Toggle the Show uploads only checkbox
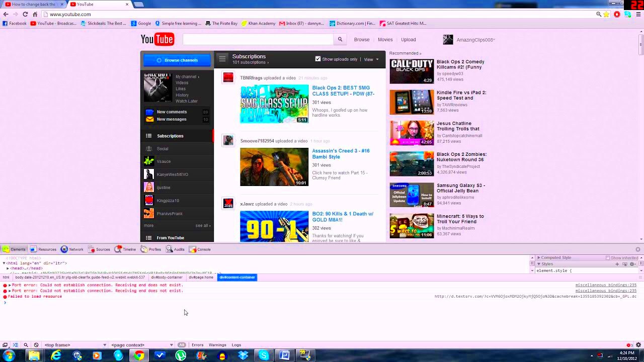 tap(318, 59)
